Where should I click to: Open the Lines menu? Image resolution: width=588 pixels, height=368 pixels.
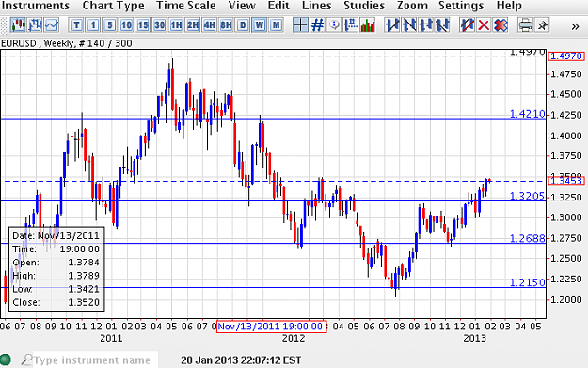pyautogui.click(x=316, y=6)
